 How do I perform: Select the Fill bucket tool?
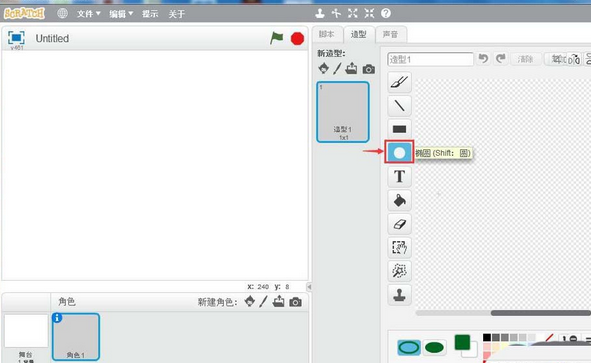point(400,200)
